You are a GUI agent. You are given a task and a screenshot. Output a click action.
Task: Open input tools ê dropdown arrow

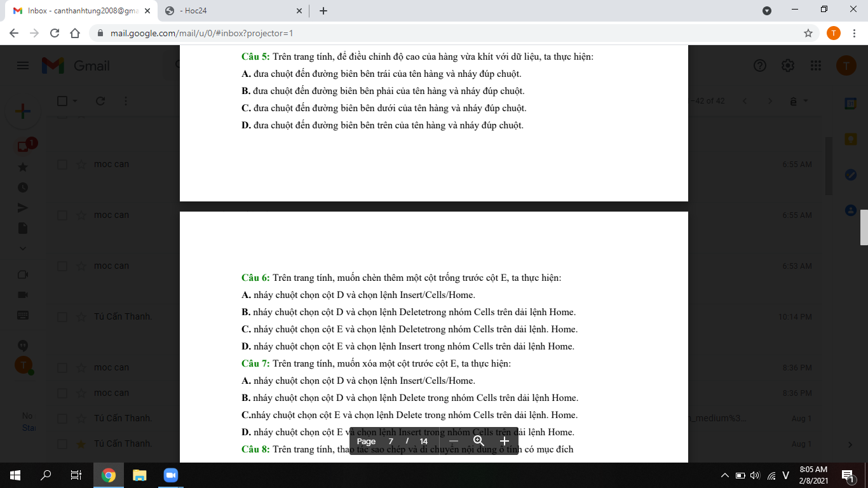click(806, 101)
